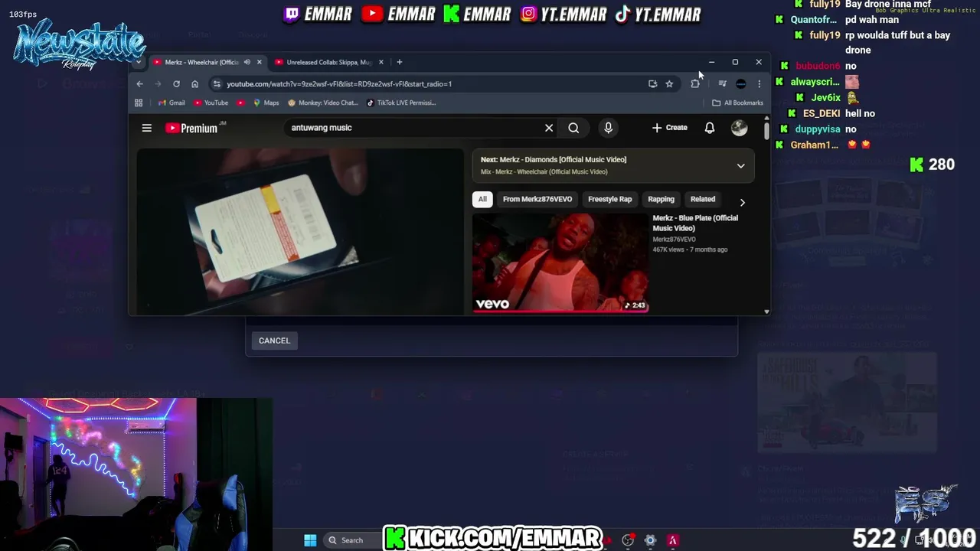The height and width of the screenshot is (551, 980).
Task: Open the Settings gear taskbar icon
Action: (x=650, y=540)
